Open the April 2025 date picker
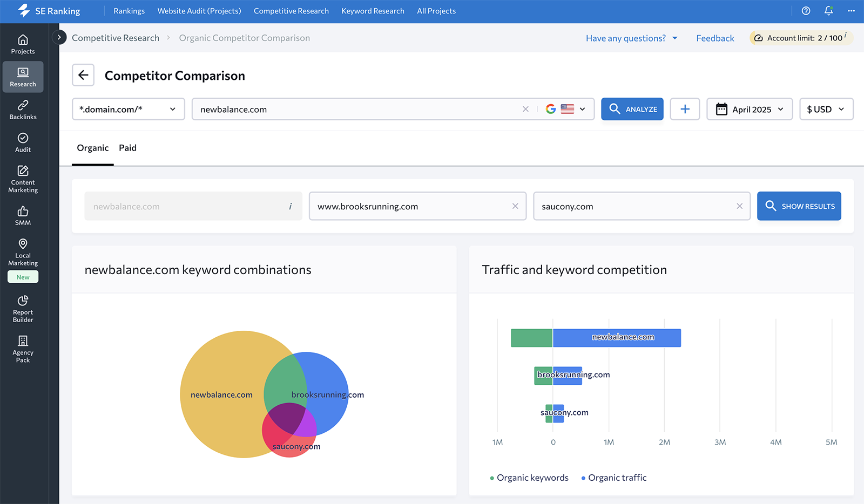Screen dimensions: 864x504 click(750, 109)
